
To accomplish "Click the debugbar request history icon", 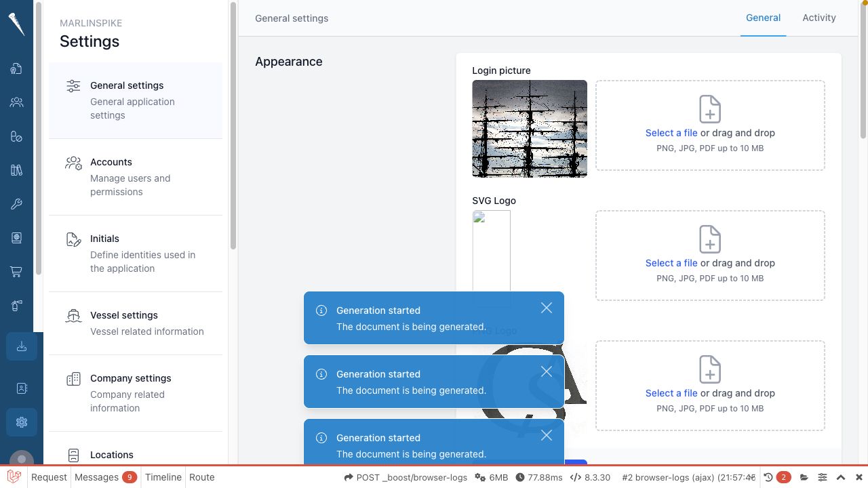I will coord(768,477).
